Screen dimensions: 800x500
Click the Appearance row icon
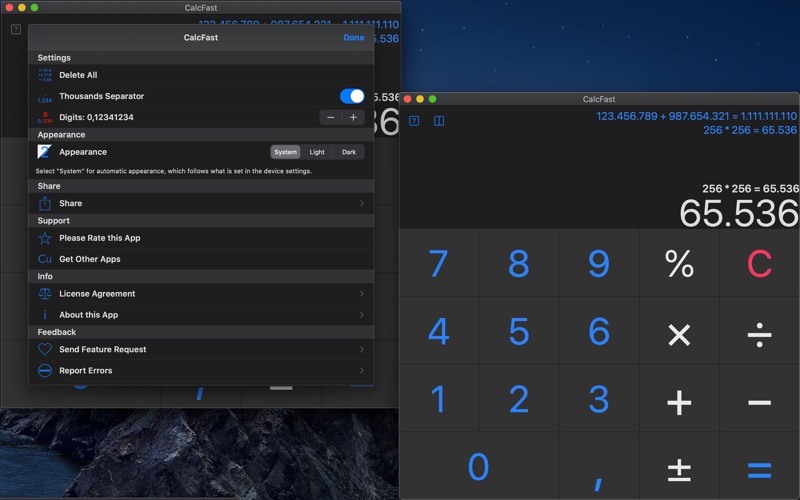pos(45,152)
